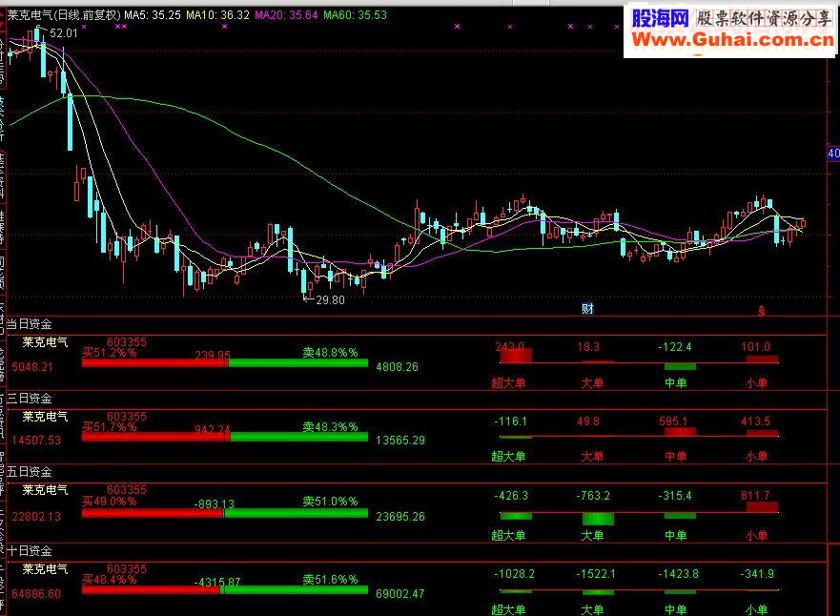Click the 卖48.3%% label

click(330, 427)
